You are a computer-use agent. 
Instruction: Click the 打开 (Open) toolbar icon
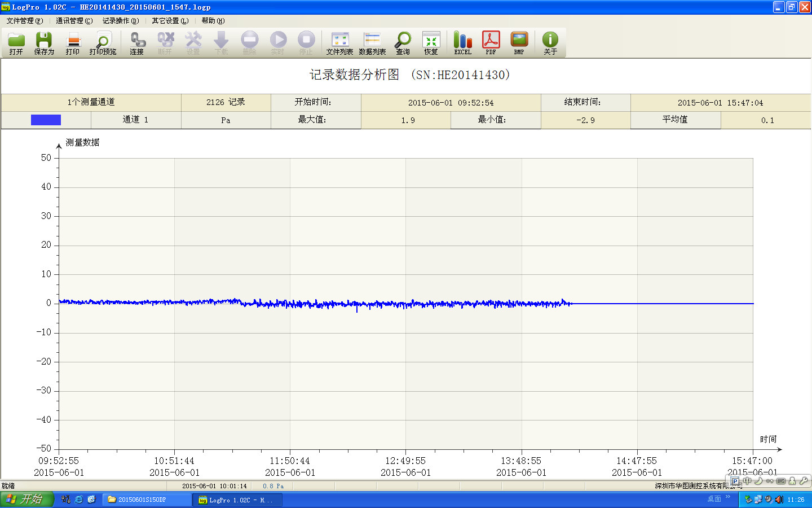16,43
